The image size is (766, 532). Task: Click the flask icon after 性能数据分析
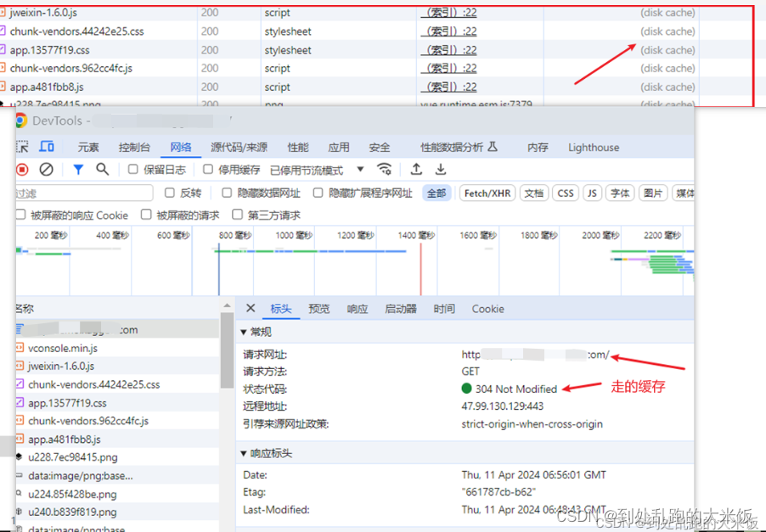[493, 147]
